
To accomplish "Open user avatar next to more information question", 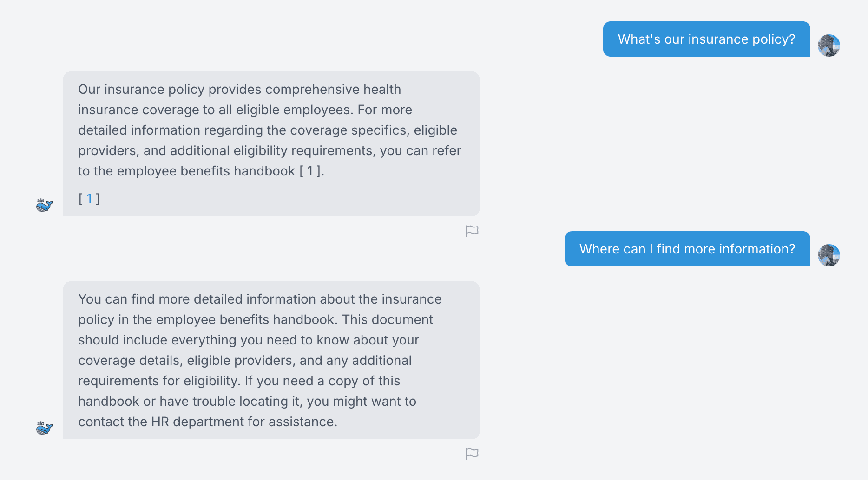I will click(829, 255).
